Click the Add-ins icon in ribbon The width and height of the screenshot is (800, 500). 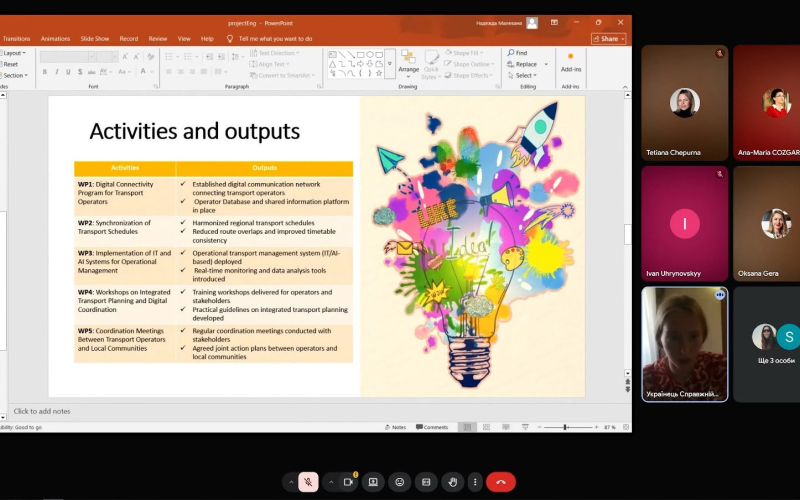click(x=570, y=62)
